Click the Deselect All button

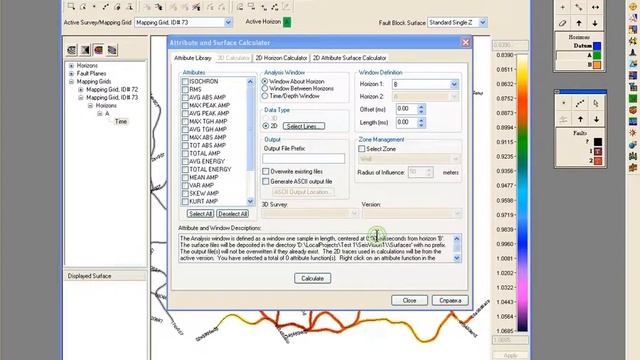pos(232,214)
